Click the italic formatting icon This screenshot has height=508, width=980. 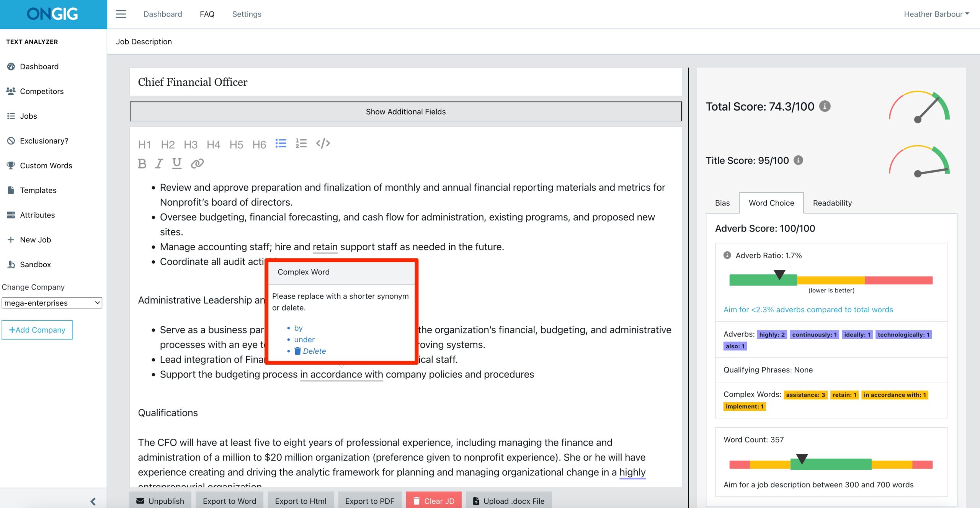[159, 164]
